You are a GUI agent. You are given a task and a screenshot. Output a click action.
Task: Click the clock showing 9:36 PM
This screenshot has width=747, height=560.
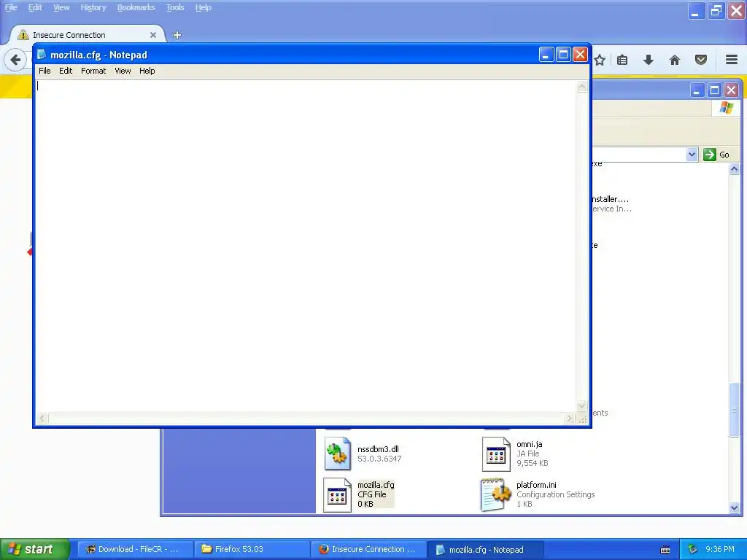click(x=720, y=550)
